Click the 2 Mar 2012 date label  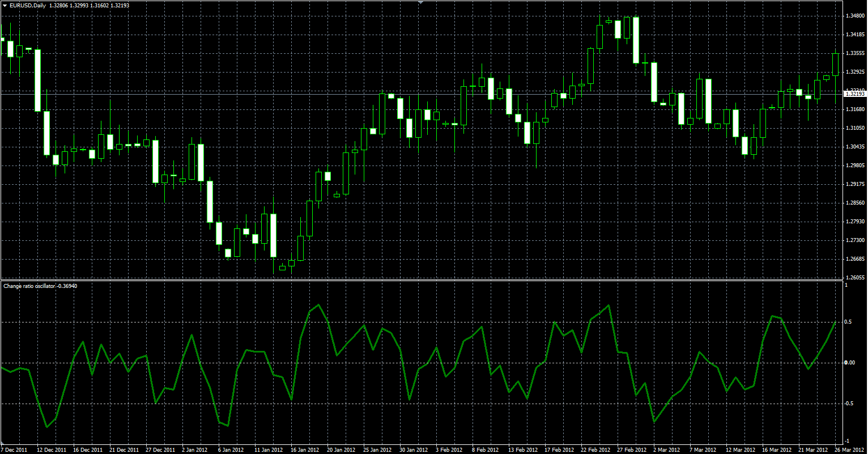point(667,449)
